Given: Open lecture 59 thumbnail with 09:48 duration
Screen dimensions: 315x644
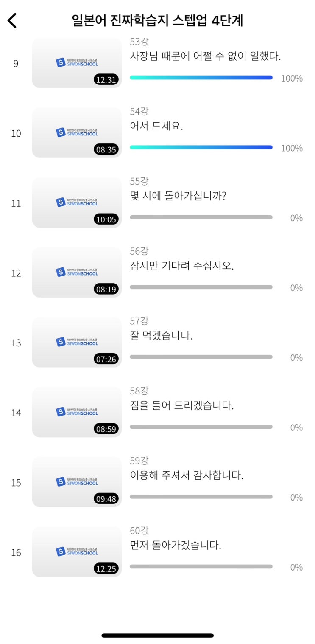Looking at the screenshot, I should [77, 482].
